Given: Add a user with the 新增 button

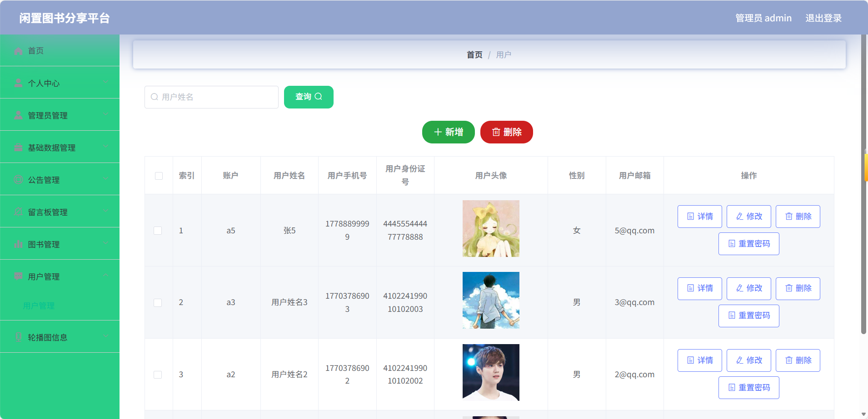Looking at the screenshot, I should pos(449,132).
